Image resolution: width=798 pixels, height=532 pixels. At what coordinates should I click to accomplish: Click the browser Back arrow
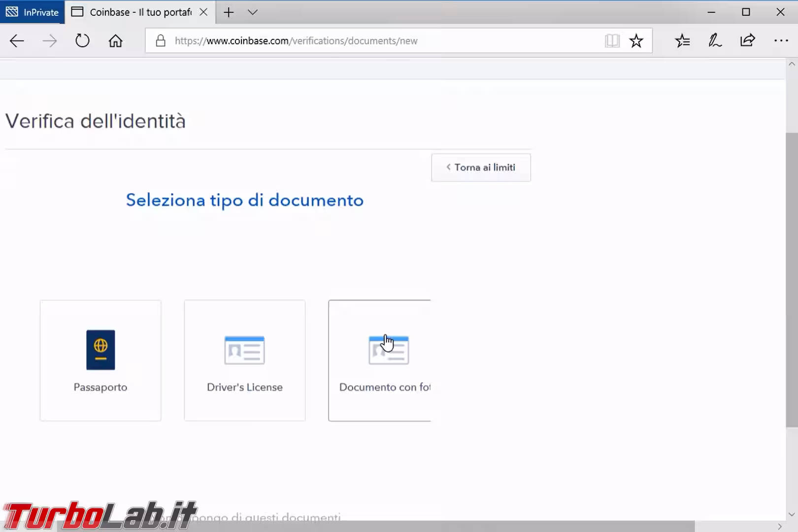(x=17, y=41)
